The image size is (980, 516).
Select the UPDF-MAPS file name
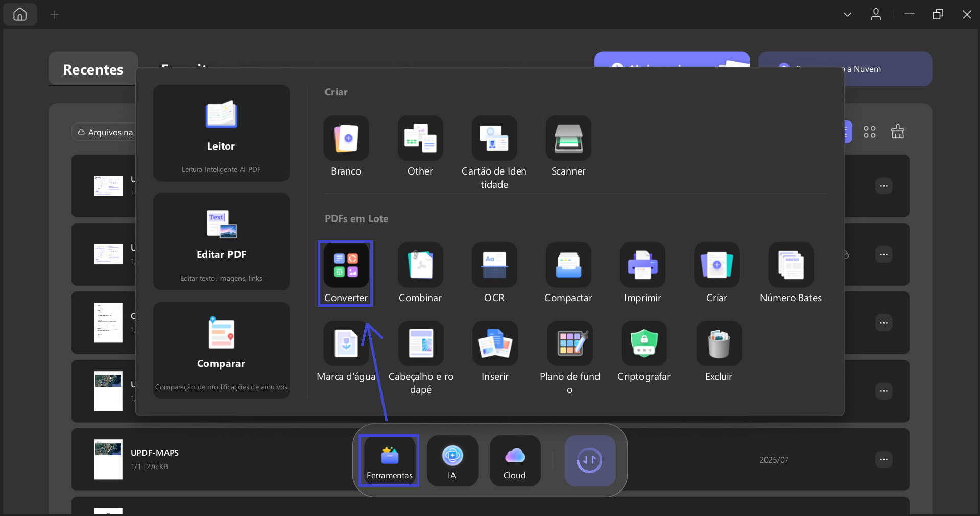click(155, 453)
